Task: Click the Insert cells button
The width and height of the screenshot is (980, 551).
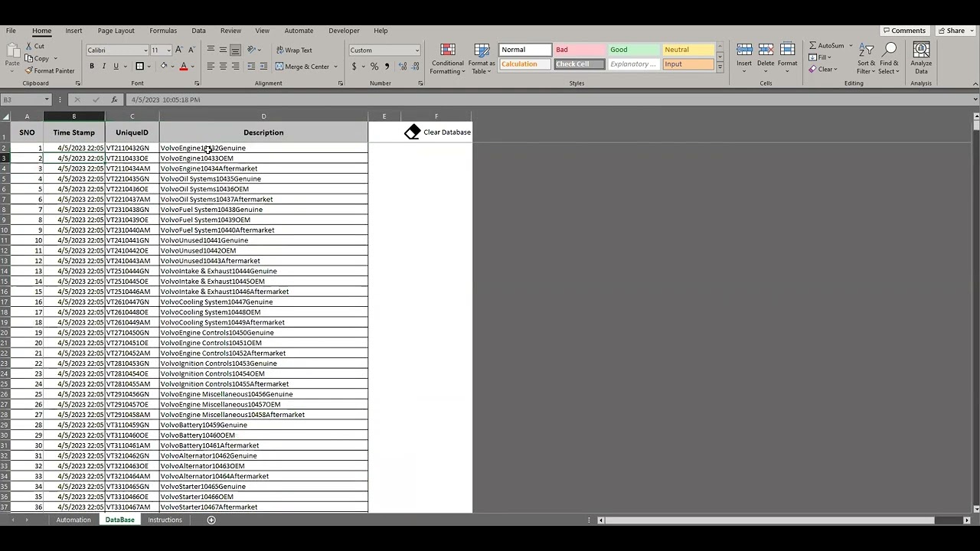Action: point(744,57)
